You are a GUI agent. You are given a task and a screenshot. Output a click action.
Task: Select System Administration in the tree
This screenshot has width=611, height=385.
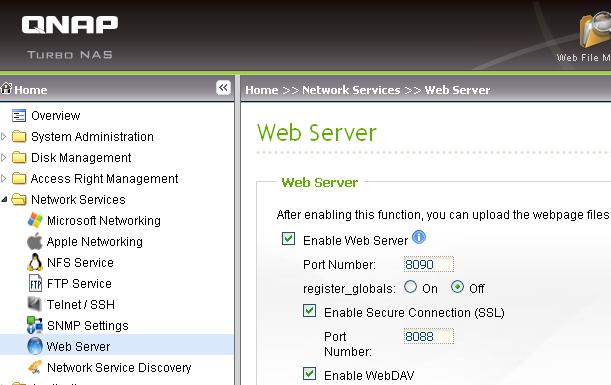(92, 137)
